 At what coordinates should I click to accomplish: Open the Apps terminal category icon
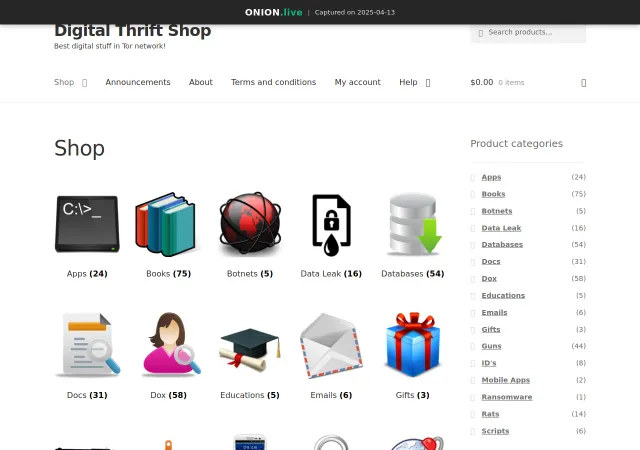click(x=87, y=224)
